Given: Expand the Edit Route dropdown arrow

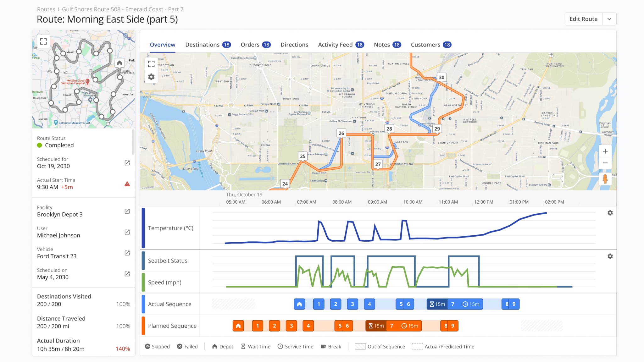Looking at the screenshot, I should tap(609, 19).
